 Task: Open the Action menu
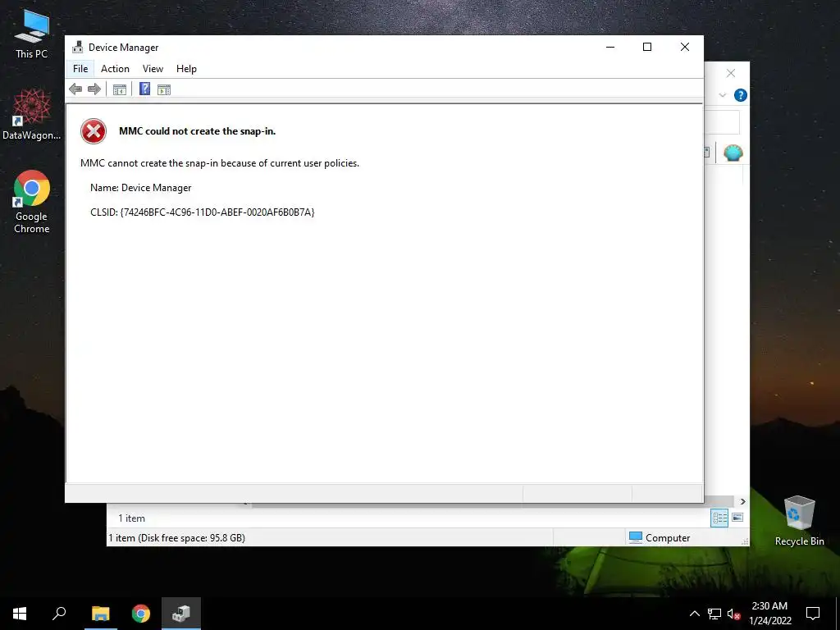click(115, 69)
